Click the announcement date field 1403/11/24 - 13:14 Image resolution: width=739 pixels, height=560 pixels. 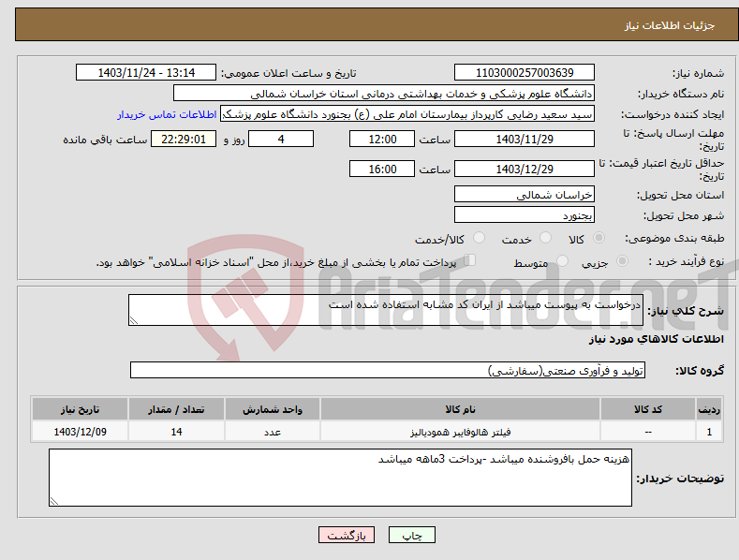pyautogui.click(x=146, y=73)
